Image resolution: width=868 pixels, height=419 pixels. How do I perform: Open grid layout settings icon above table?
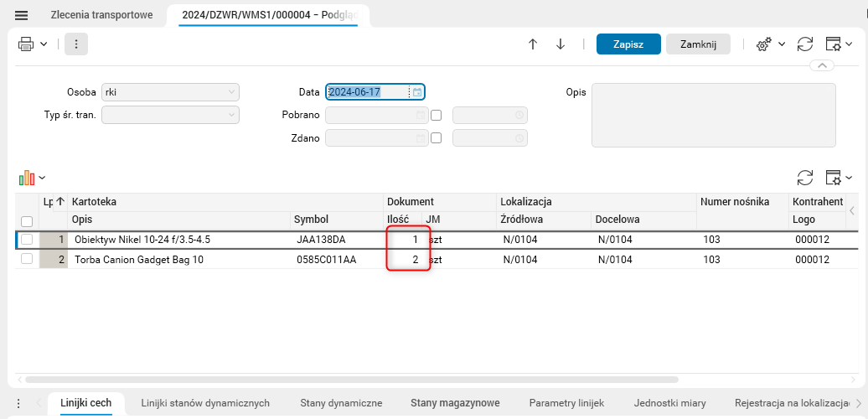pyautogui.click(x=833, y=178)
